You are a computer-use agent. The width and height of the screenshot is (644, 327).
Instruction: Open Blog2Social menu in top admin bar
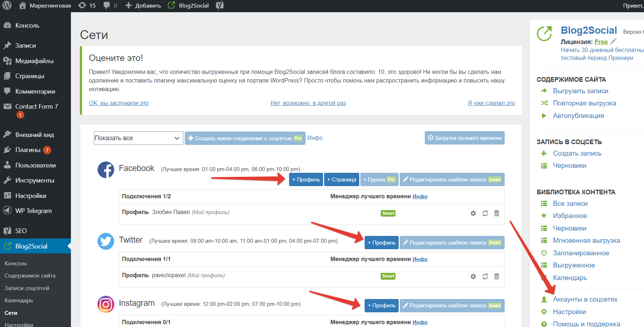click(x=188, y=5)
